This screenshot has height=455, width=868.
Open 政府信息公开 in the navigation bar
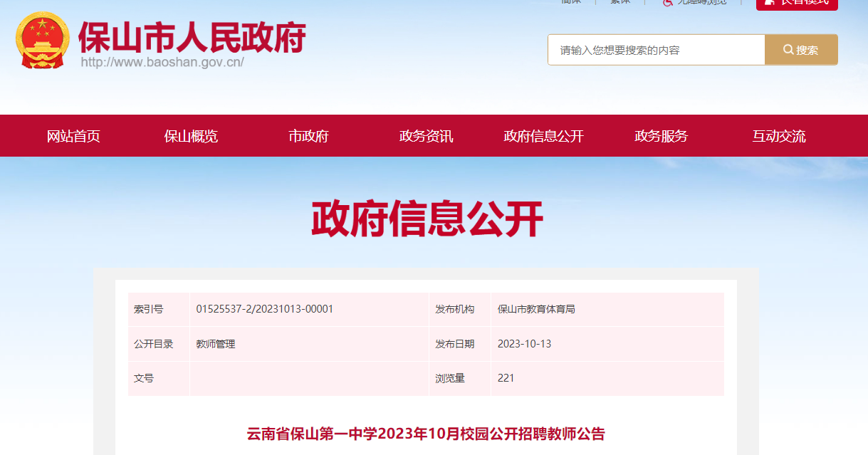point(543,136)
